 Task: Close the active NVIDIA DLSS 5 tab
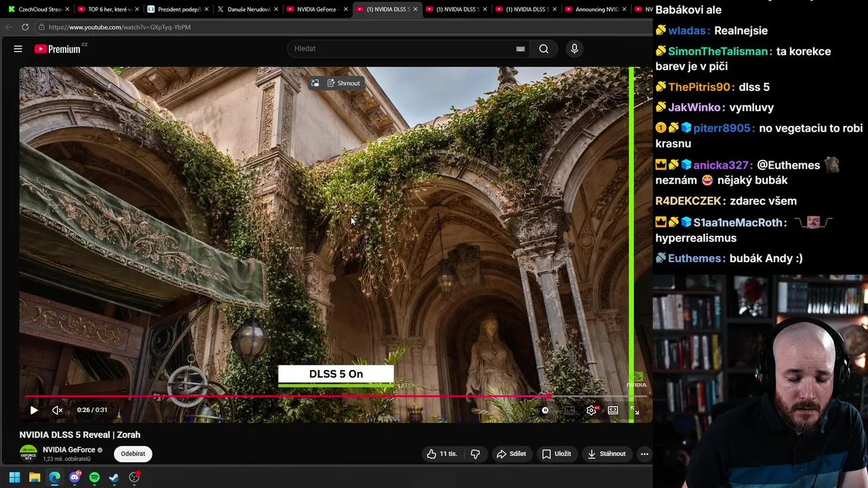point(415,9)
